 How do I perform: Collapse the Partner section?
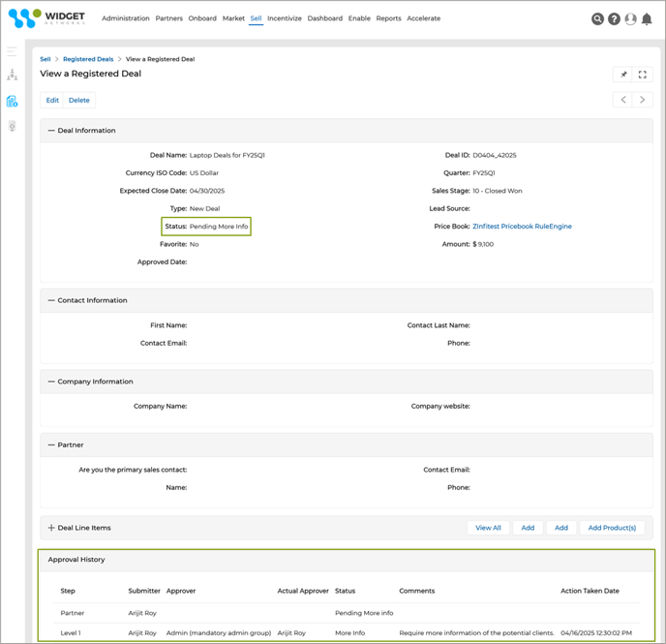pyautogui.click(x=51, y=445)
